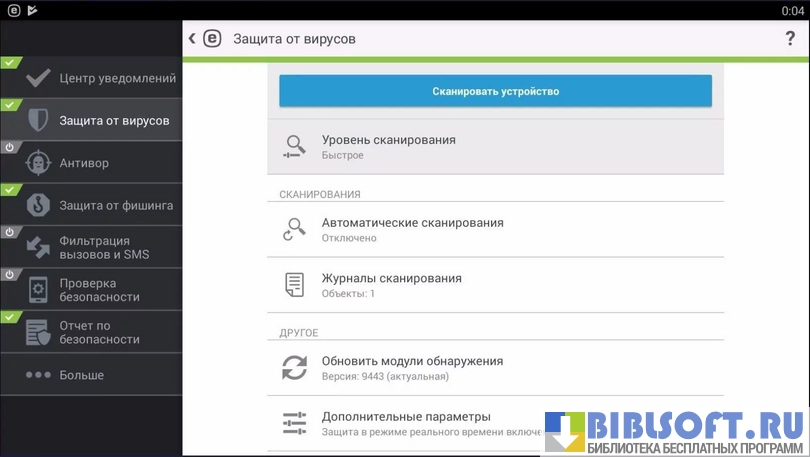Toggle power badge on Антивор item
The image size is (810, 457).
[x=9, y=147]
